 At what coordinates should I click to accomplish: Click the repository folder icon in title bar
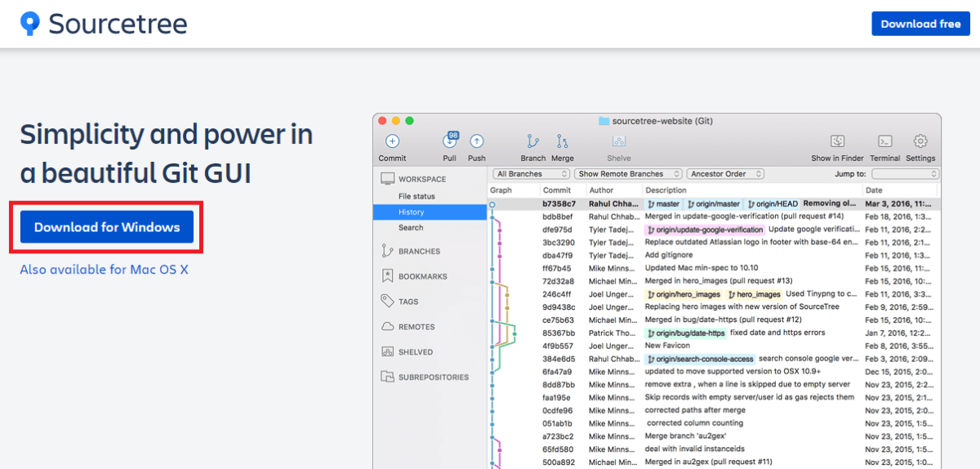[x=604, y=121]
